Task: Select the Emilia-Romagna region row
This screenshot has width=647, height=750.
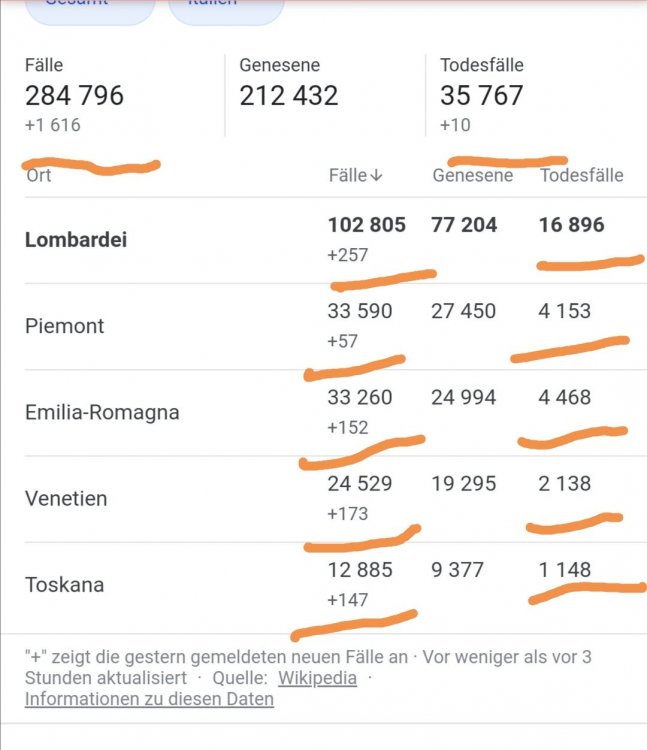Action: [x=336, y=413]
